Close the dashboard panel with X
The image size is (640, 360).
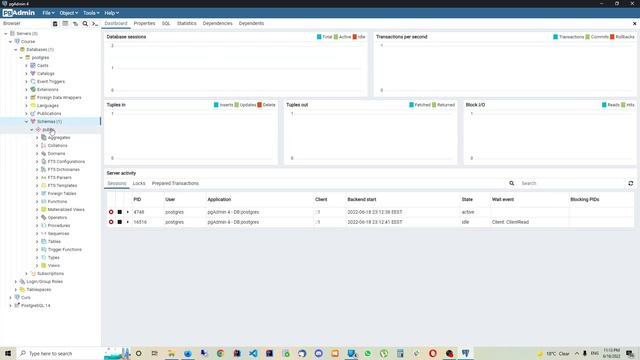click(x=634, y=24)
